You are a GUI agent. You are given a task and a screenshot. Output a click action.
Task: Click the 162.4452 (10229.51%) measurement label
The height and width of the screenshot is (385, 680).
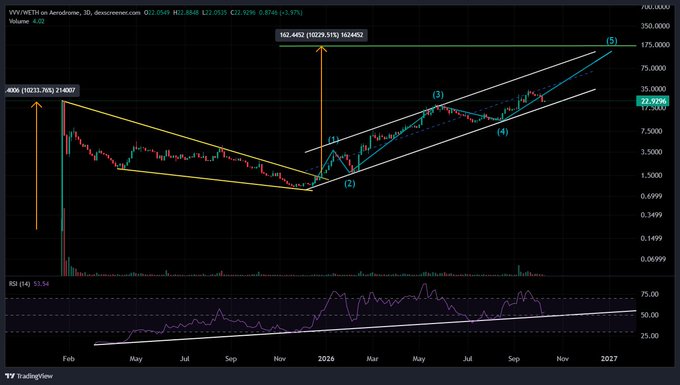(321, 35)
